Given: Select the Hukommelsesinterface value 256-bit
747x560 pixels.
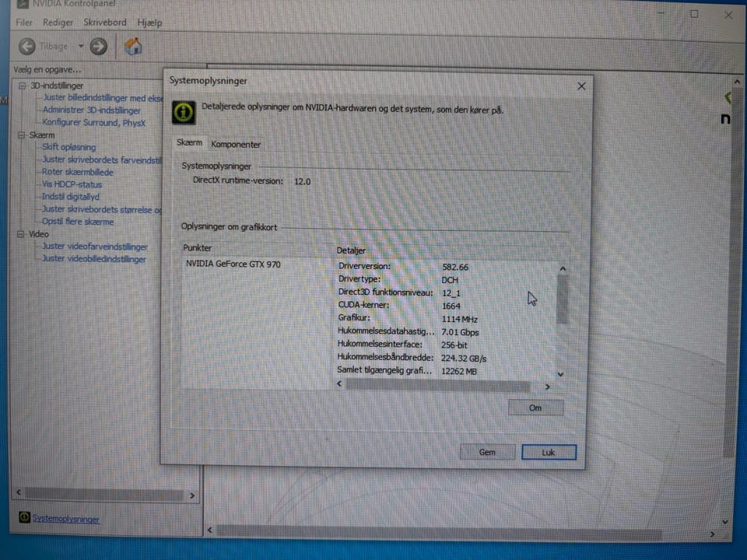Looking at the screenshot, I should click(x=454, y=345).
